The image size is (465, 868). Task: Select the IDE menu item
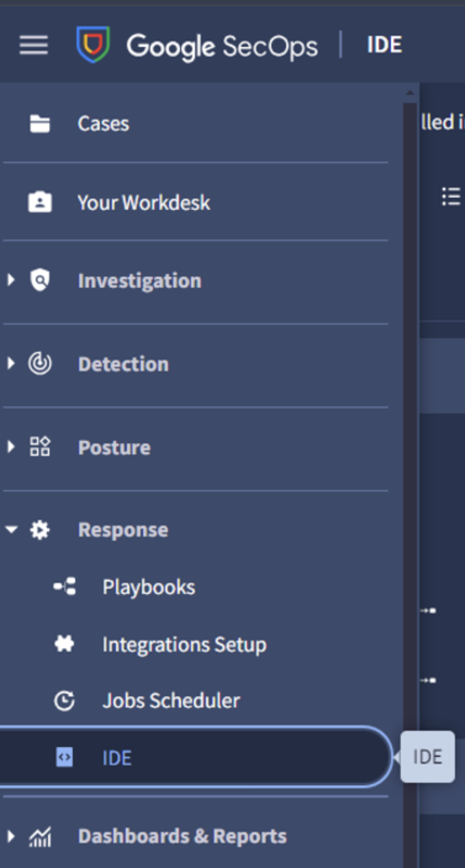[117, 757]
